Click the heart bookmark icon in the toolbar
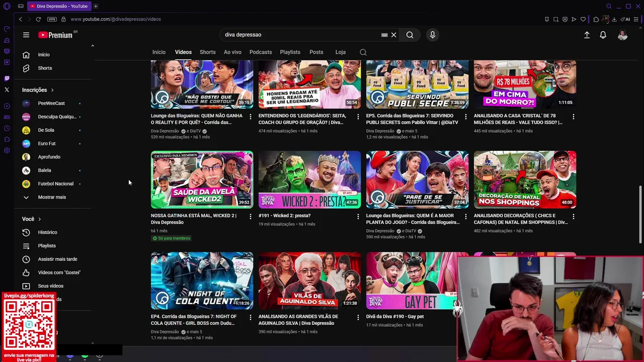The height and width of the screenshot is (362, 644). (583, 19)
